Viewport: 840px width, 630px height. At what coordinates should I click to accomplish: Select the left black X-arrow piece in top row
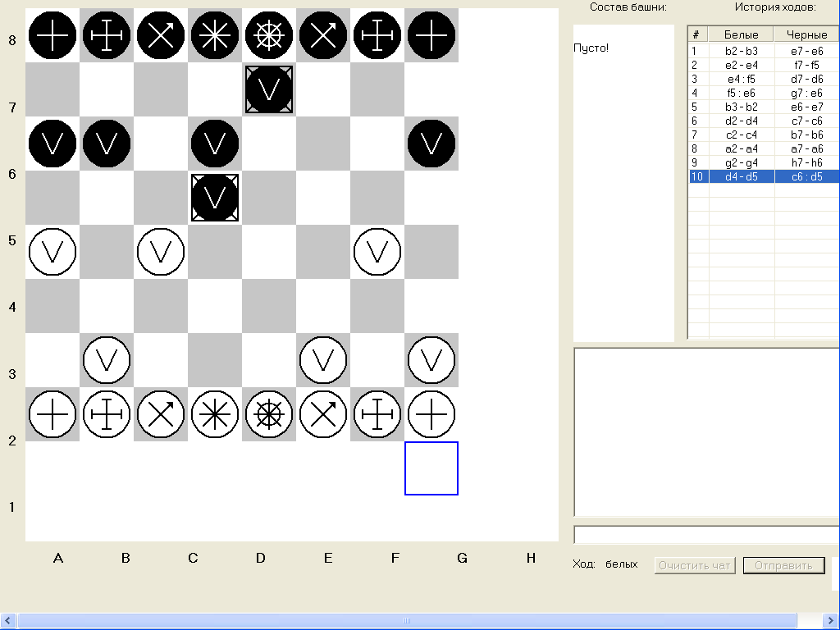[x=161, y=35]
